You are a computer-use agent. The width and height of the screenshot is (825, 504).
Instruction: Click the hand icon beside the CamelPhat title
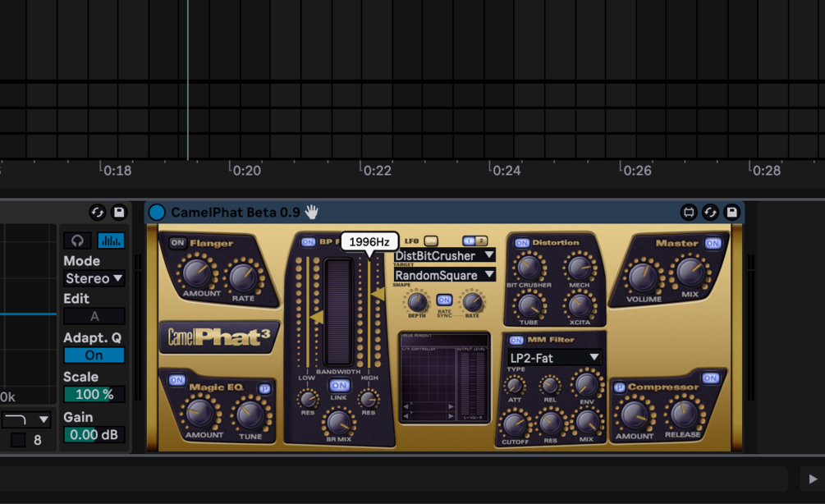[311, 212]
